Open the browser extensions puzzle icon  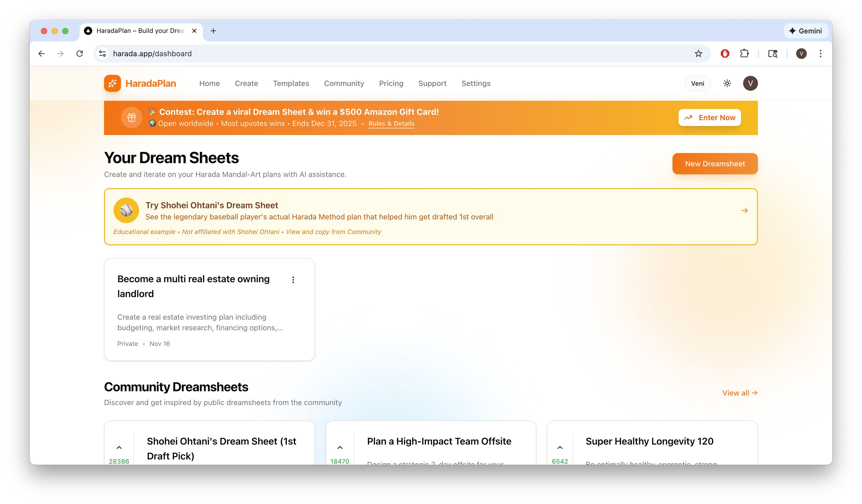tap(744, 54)
